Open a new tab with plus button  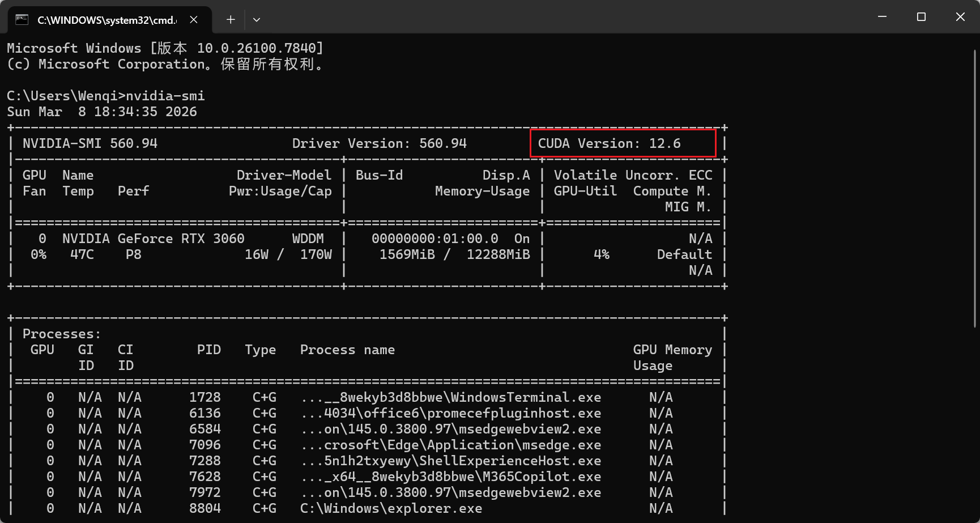pyautogui.click(x=231, y=20)
